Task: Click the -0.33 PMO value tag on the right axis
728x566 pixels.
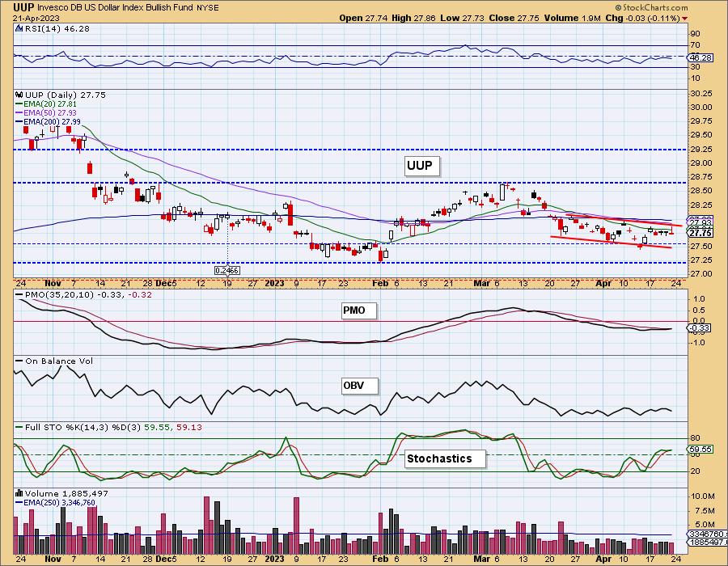Action: pos(699,328)
